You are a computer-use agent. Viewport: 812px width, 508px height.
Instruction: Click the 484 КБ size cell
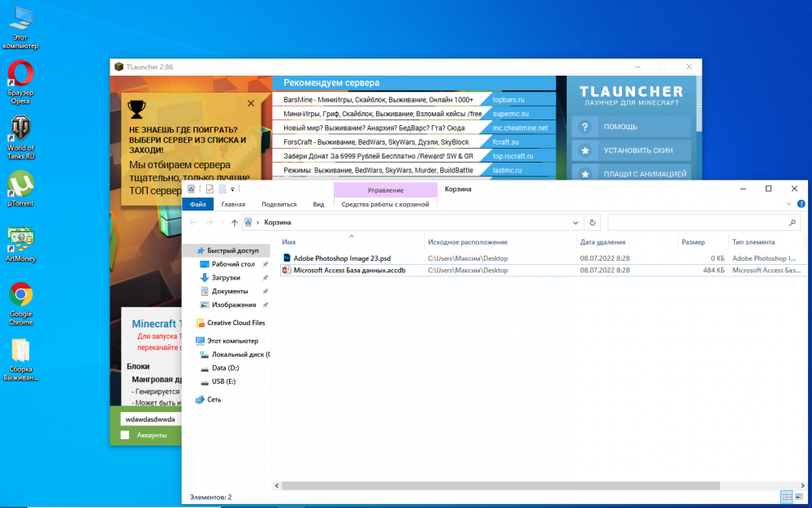(x=714, y=270)
